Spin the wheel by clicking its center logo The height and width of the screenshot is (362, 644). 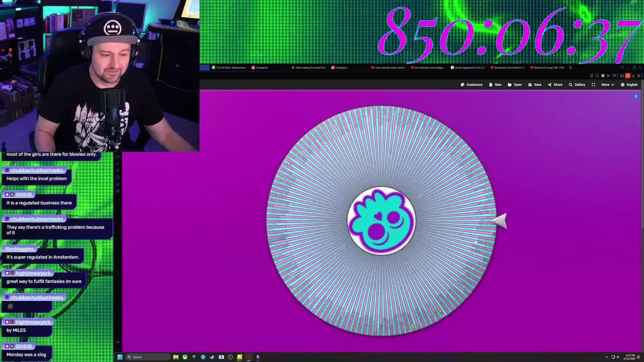click(381, 221)
